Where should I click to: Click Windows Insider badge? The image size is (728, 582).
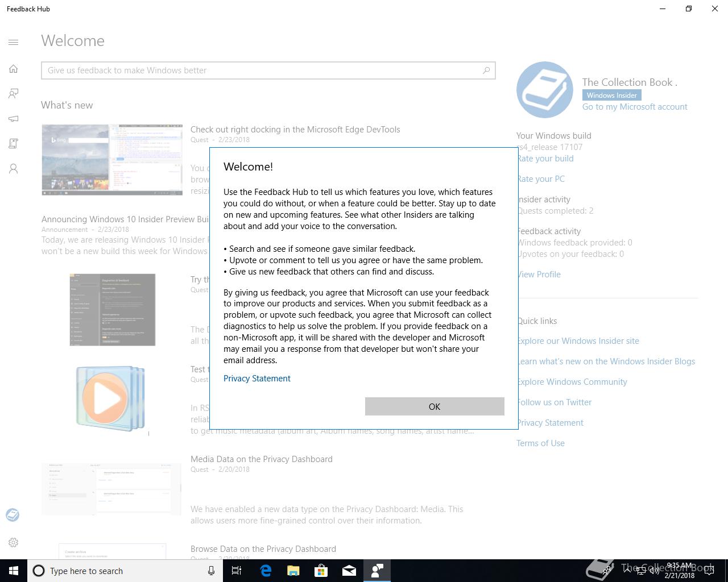[612, 95]
